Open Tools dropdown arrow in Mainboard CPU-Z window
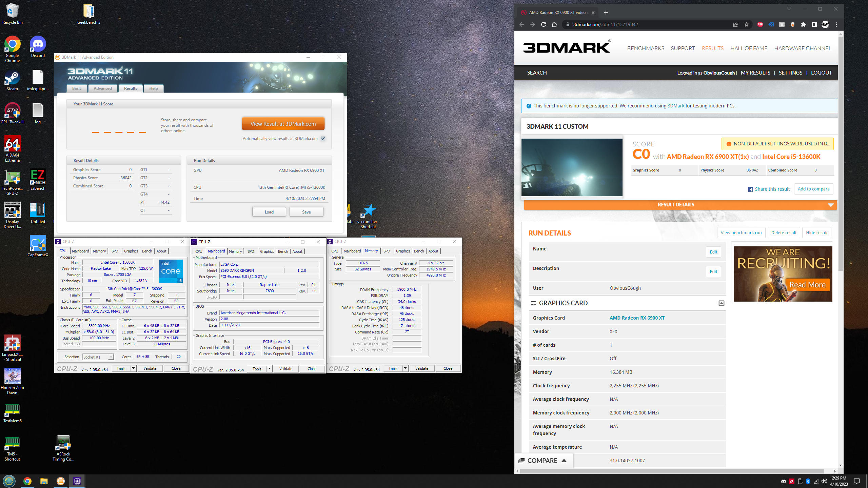868x488 pixels. pos(269,369)
